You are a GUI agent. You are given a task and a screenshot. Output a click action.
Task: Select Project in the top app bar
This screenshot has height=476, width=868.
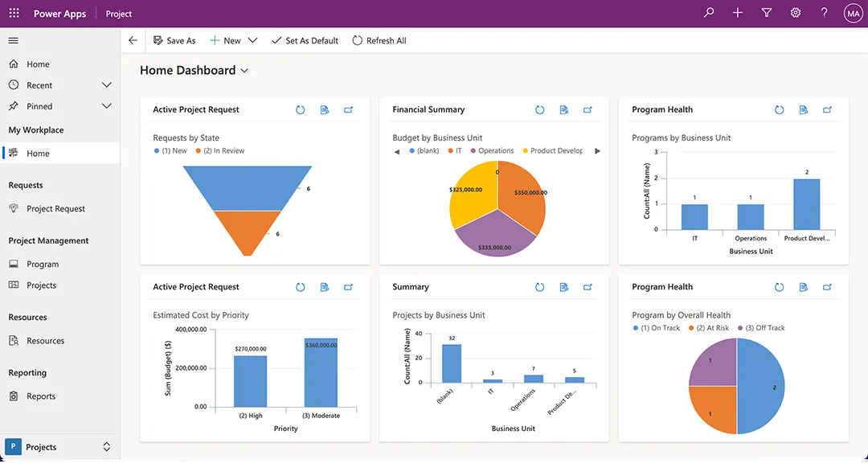click(118, 13)
